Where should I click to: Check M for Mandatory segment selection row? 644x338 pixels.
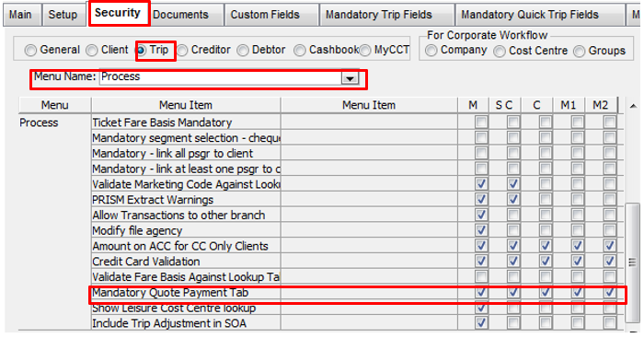pyautogui.click(x=481, y=137)
